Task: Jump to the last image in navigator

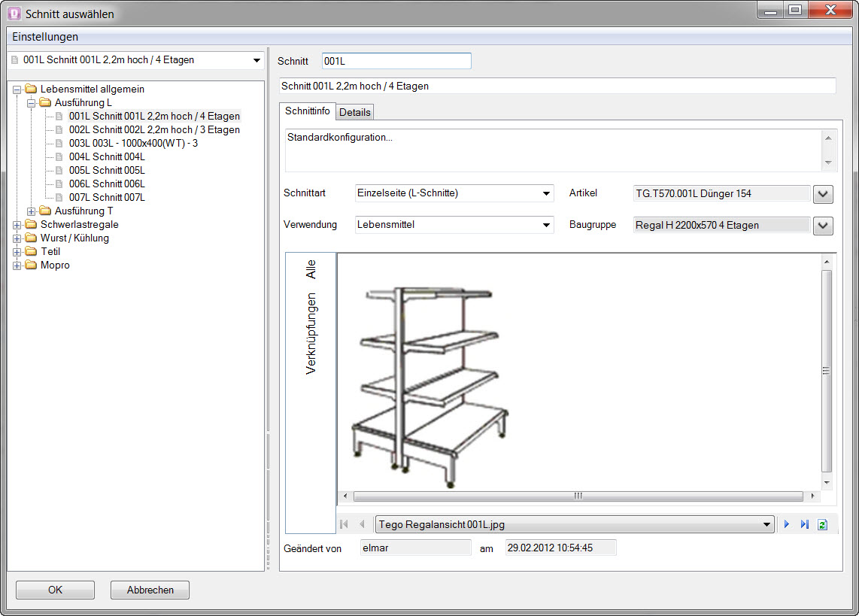Action: pos(804,524)
